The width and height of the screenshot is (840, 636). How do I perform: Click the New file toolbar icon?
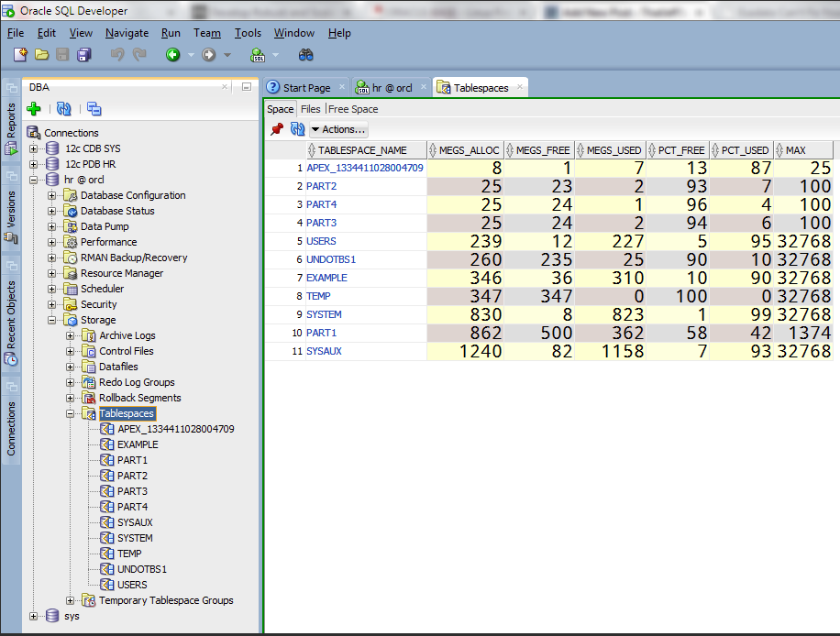(x=19, y=55)
